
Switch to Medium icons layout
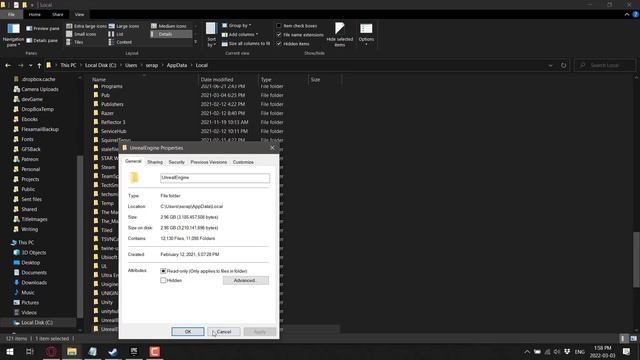(x=169, y=26)
